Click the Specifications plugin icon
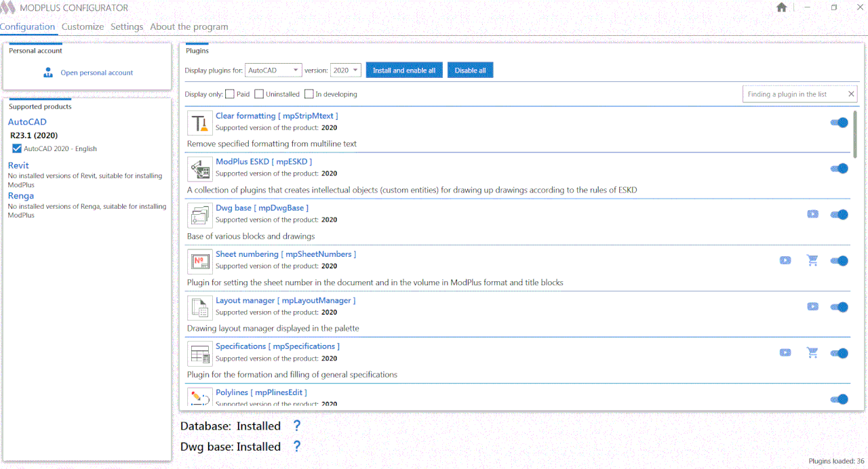Screen dimensions: 868x469 click(200, 353)
